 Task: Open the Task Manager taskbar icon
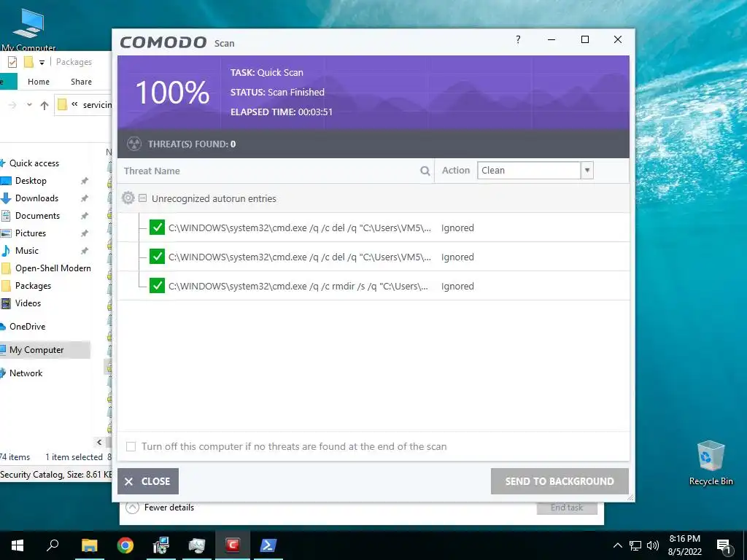tap(197, 545)
